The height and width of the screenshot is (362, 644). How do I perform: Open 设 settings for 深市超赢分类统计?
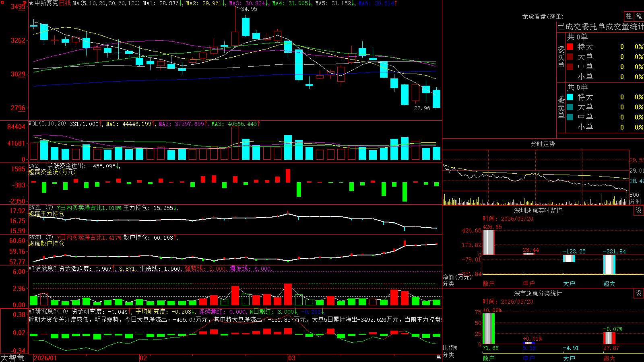(x=639, y=293)
